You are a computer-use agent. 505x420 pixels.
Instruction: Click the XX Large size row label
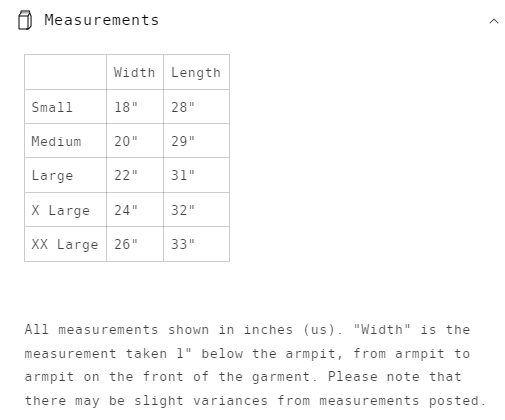(65, 244)
